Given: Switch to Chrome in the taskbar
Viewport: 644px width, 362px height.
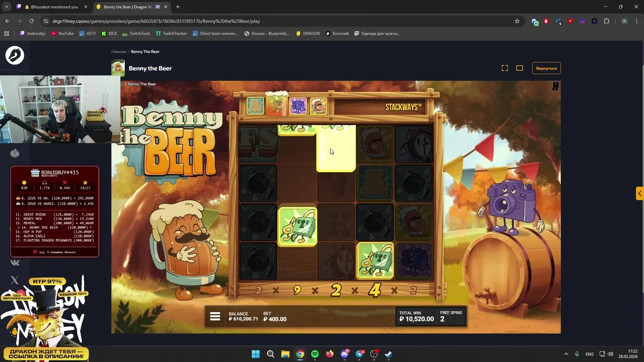Looking at the screenshot, I should tap(300, 354).
